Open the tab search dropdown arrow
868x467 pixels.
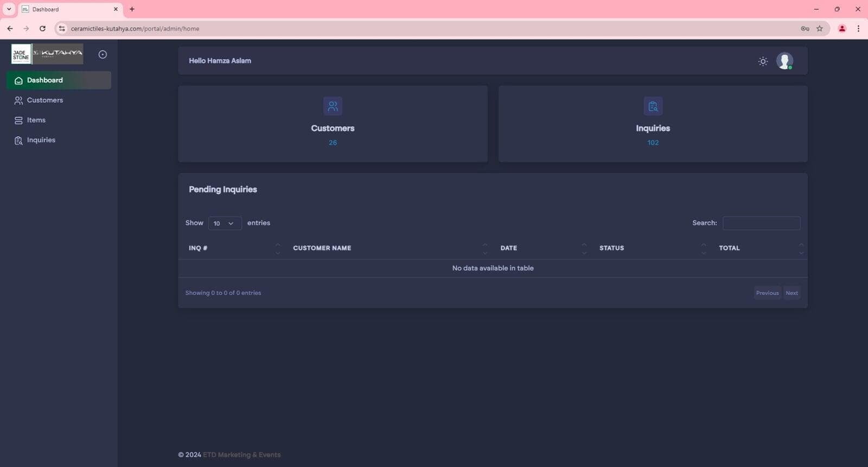[9, 9]
